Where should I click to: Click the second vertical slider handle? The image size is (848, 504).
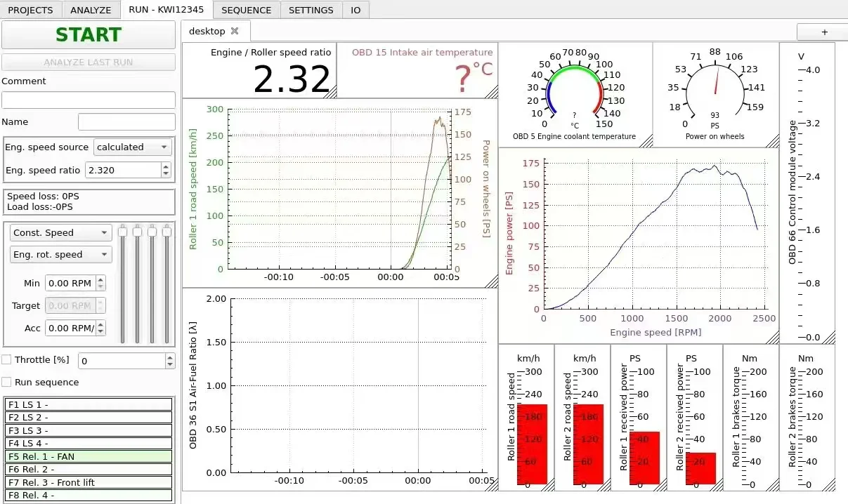coord(137,231)
